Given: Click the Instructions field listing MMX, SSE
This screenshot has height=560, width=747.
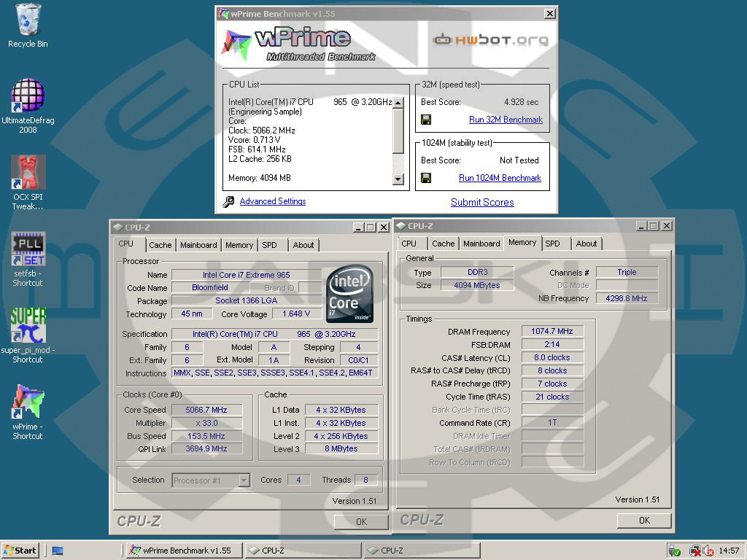Looking at the screenshot, I should 274,373.
